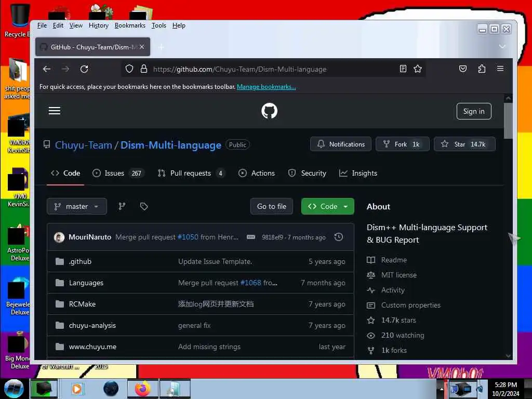Open site security info via the padlock icon
Image resolution: width=532 pixels, height=399 pixels.
144,69
